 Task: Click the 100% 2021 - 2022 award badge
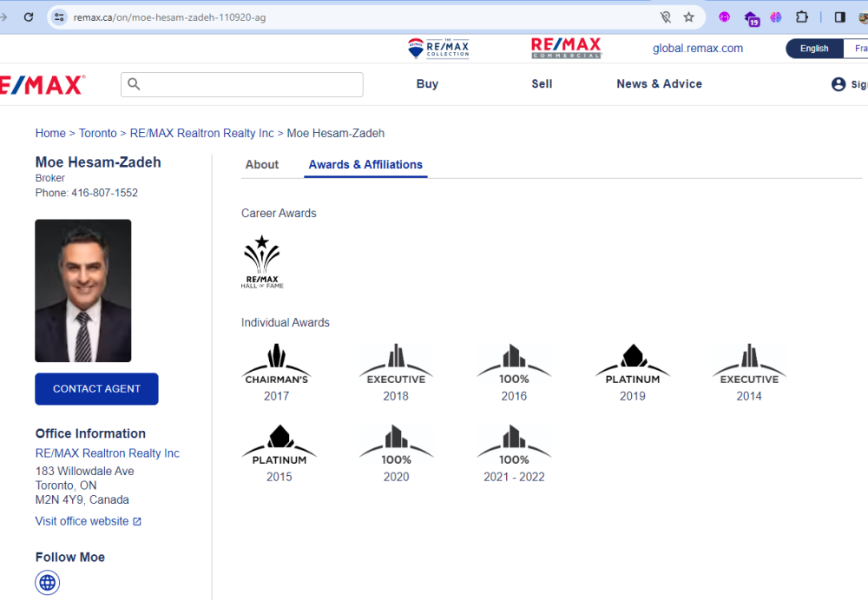tap(514, 444)
